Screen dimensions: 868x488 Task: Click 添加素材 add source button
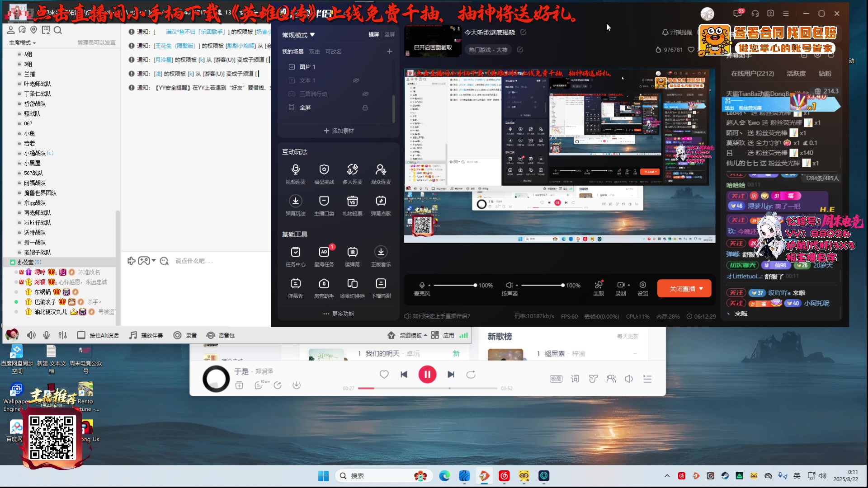point(339,131)
